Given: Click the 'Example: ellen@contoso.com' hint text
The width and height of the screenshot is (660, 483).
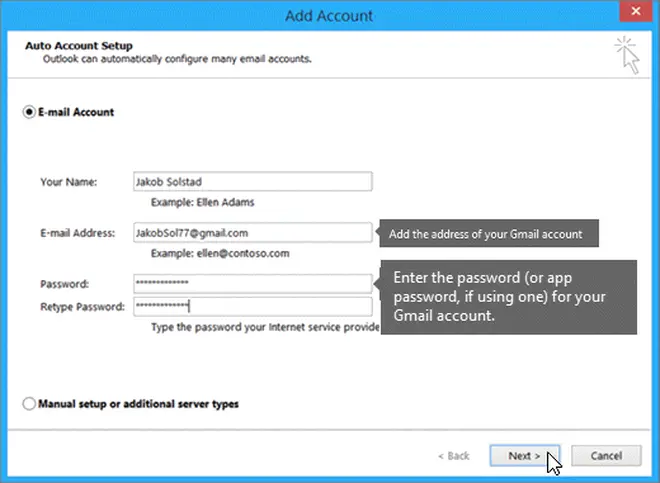Looking at the screenshot, I should tap(212, 254).
